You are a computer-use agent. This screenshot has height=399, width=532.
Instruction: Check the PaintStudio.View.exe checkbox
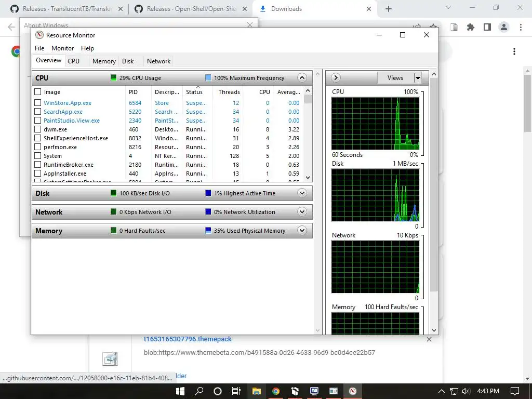pos(37,121)
